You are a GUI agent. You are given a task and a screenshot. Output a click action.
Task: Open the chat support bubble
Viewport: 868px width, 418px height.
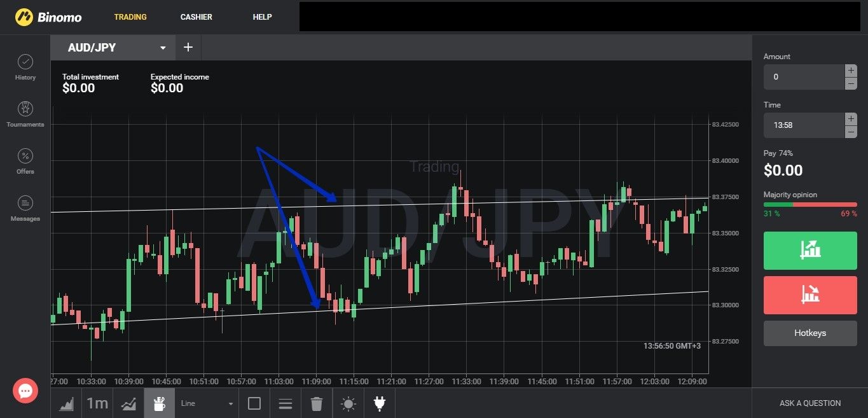pos(25,390)
